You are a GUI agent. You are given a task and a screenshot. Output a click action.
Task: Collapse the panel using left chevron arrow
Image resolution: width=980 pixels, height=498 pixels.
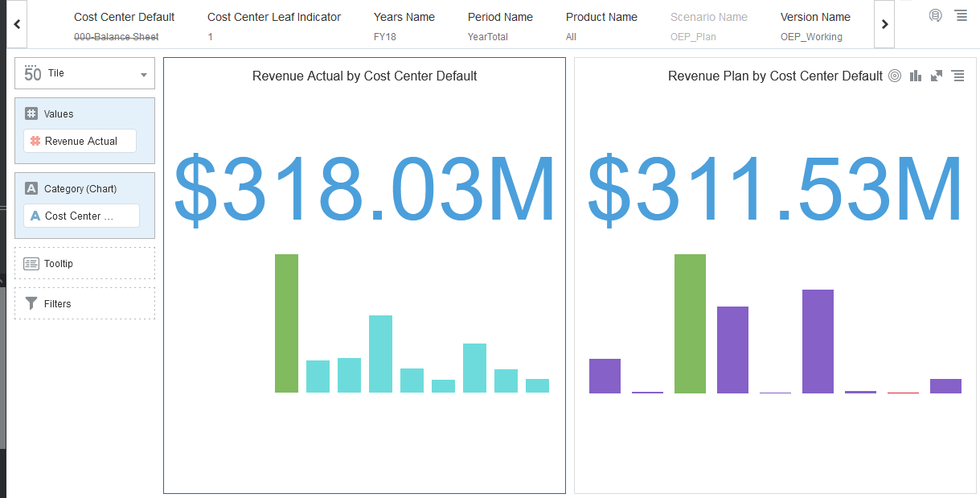(17, 24)
